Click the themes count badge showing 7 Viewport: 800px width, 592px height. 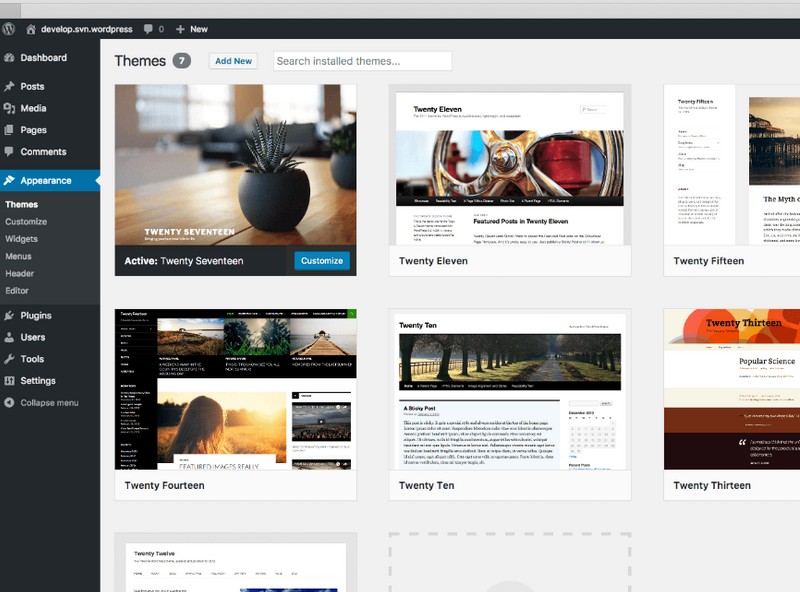pyautogui.click(x=182, y=61)
